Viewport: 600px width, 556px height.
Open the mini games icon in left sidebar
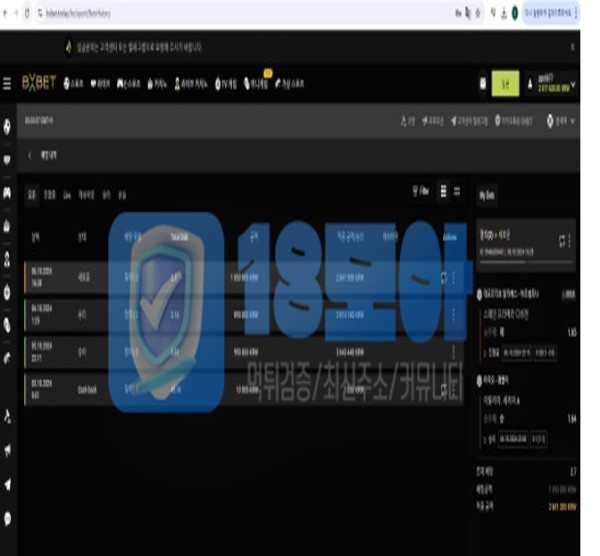point(7,325)
